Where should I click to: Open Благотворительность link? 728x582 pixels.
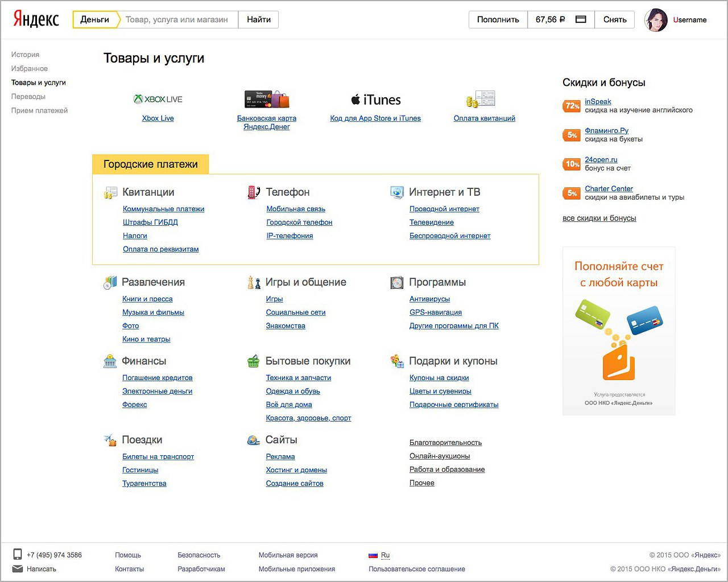coord(445,443)
